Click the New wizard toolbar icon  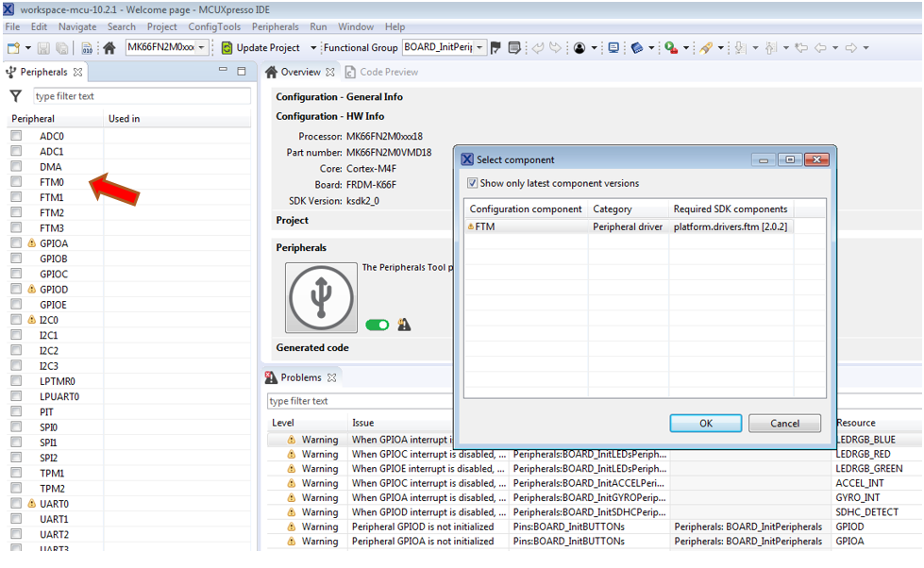(x=13, y=48)
